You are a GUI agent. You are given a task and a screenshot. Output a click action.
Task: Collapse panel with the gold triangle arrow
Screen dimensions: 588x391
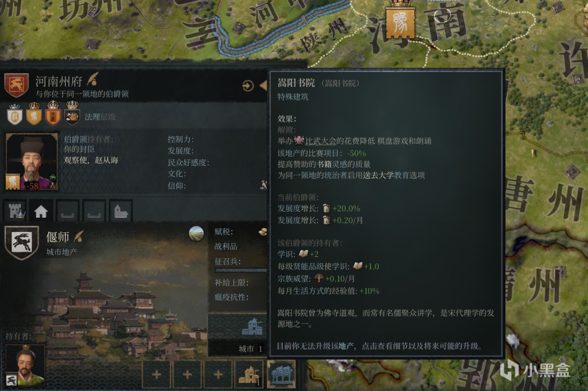[263, 85]
